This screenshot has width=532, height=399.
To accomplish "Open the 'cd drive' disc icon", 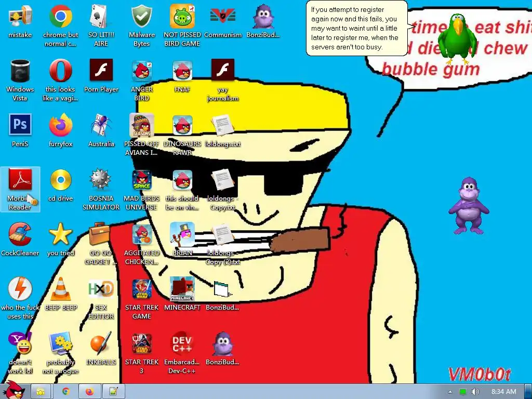I will [x=60, y=185].
